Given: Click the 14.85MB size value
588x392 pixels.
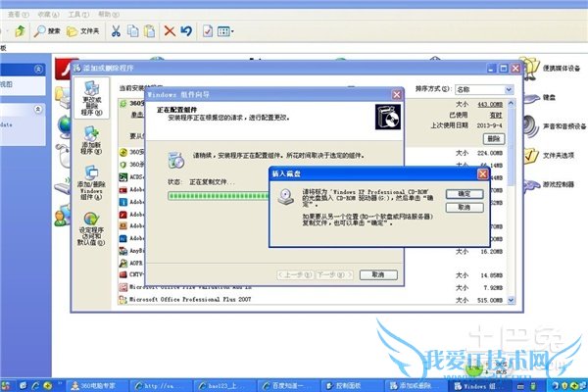Looking at the screenshot, I should click(491, 275).
